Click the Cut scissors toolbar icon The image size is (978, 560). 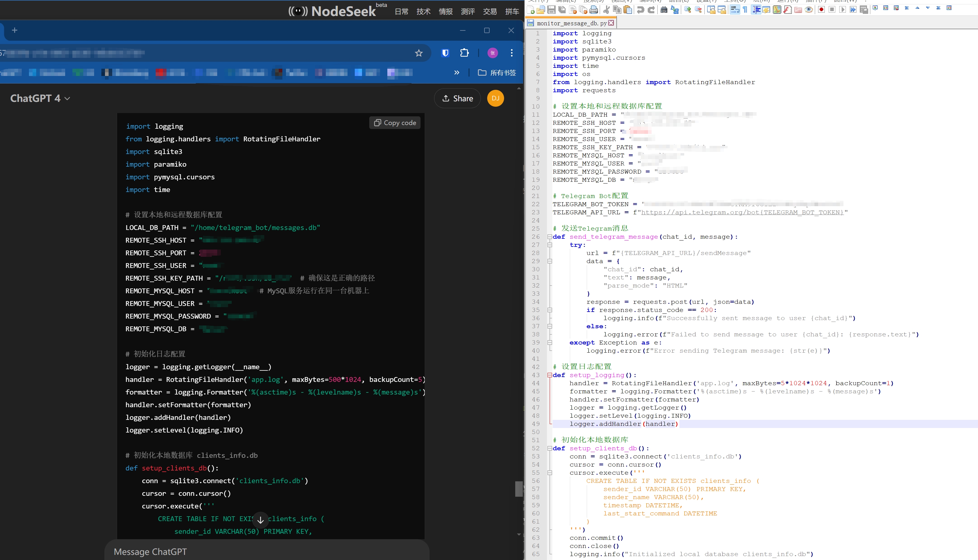tap(607, 10)
